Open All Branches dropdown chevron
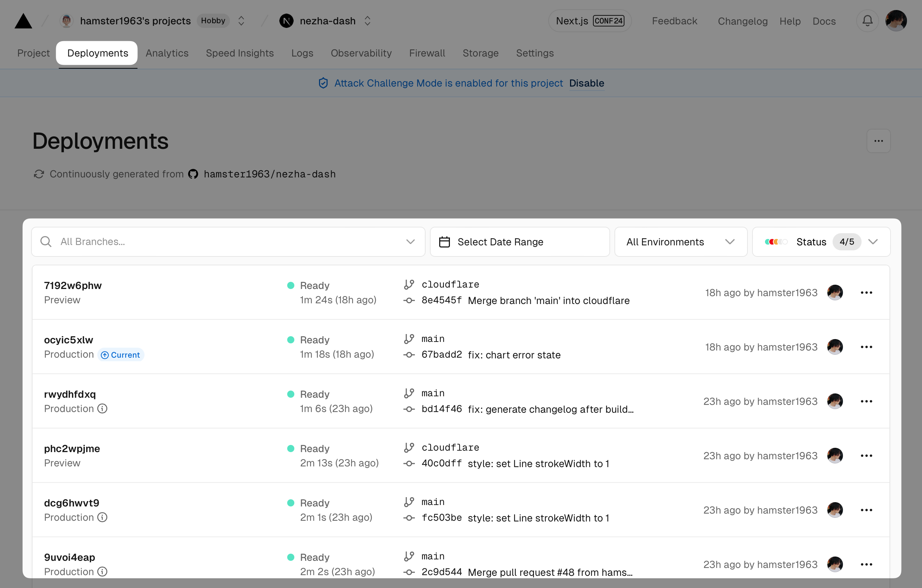The width and height of the screenshot is (922, 588). click(411, 241)
